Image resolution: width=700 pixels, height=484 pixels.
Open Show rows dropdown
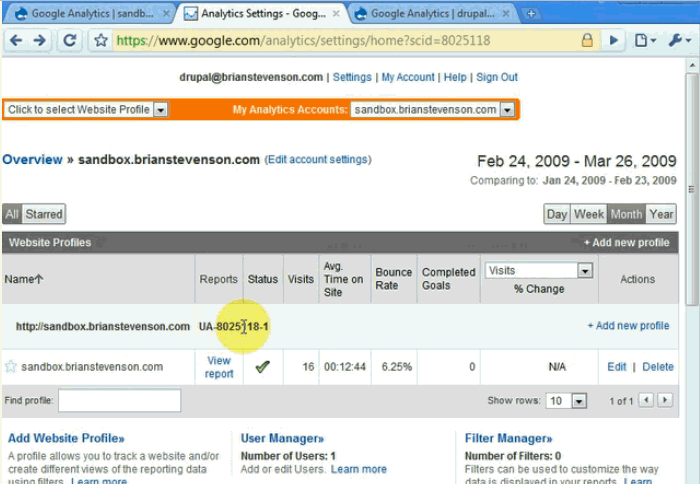(566, 401)
